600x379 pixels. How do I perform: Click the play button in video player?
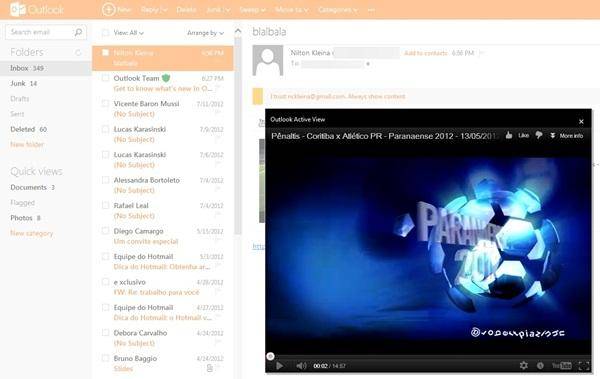coord(279,366)
